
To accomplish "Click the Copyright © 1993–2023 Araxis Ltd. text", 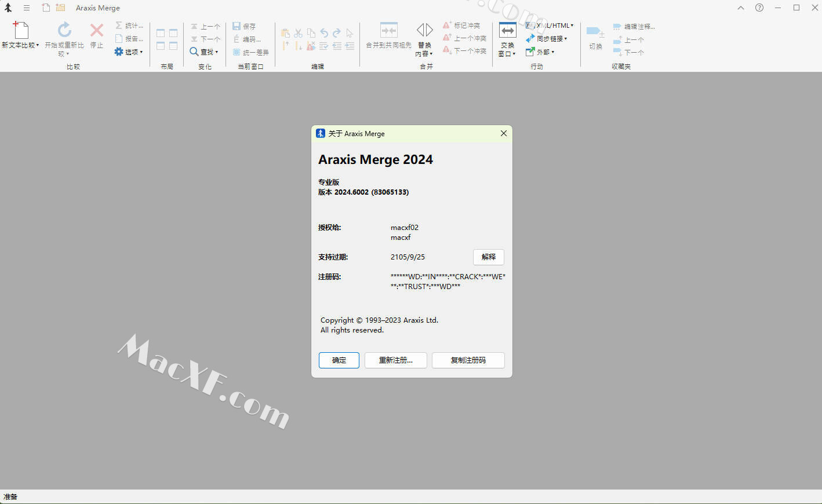I will tap(379, 320).
